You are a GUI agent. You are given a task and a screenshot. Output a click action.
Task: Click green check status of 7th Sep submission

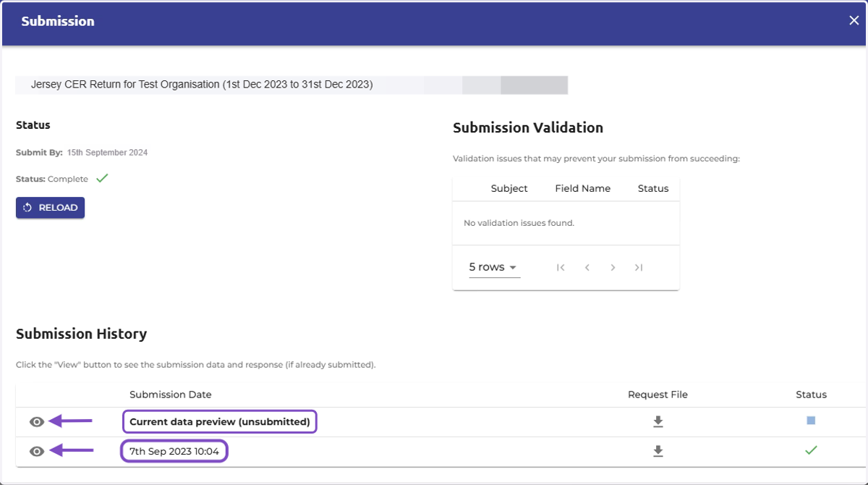[x=811, y=450]
